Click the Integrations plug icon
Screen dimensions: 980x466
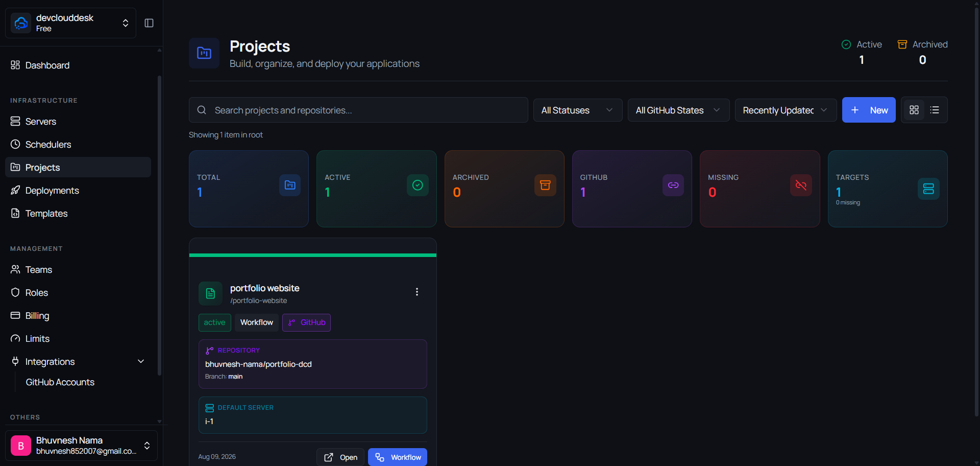[x=15, y=361]
